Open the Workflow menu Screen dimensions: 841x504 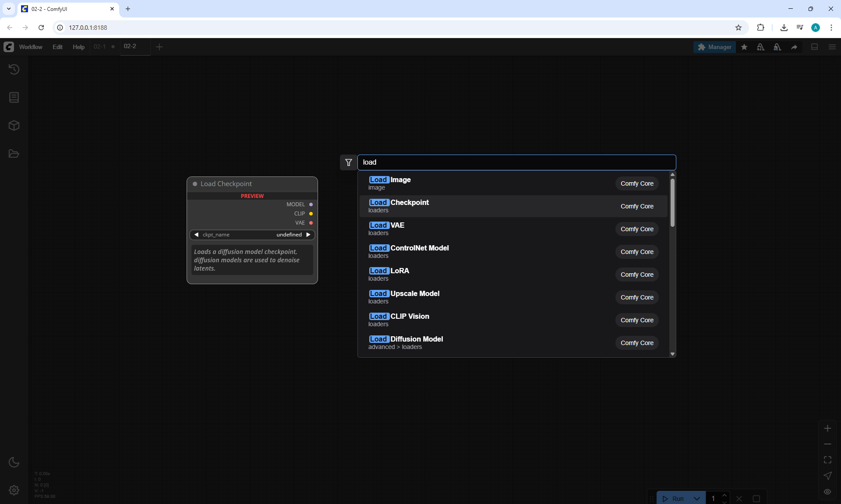click(x=31, y=47)
